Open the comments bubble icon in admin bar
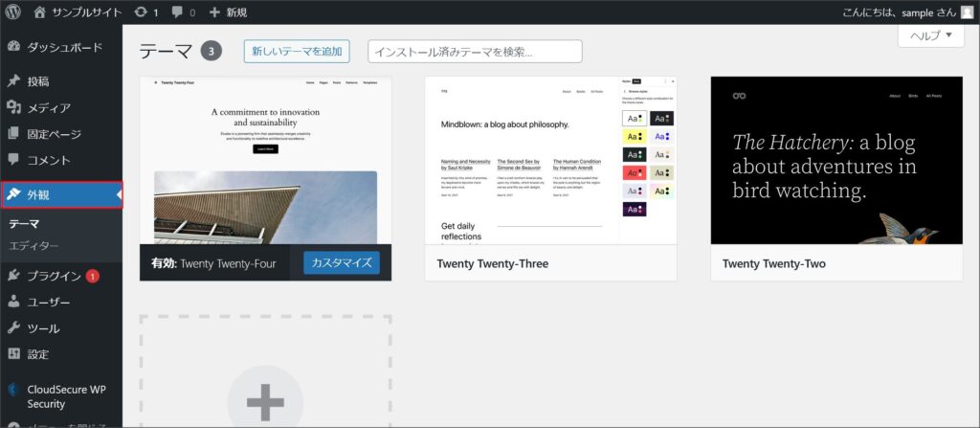Viewport: 980px width, 428px height. click(177, 11)
